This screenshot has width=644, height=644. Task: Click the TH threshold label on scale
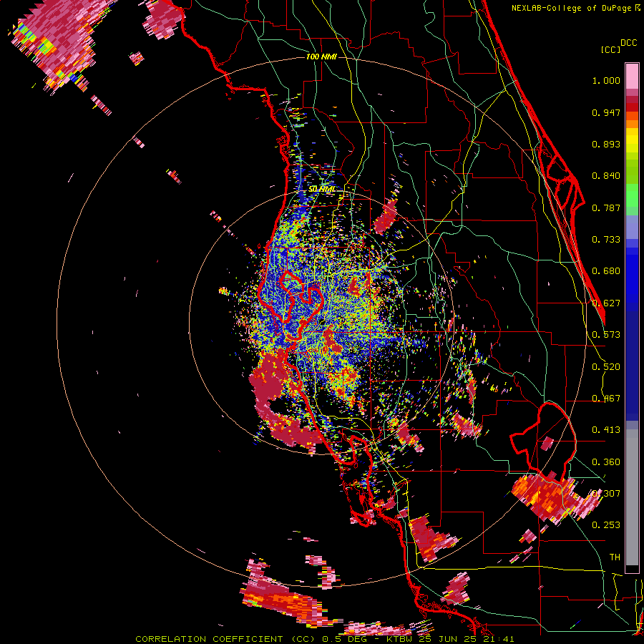615,557
